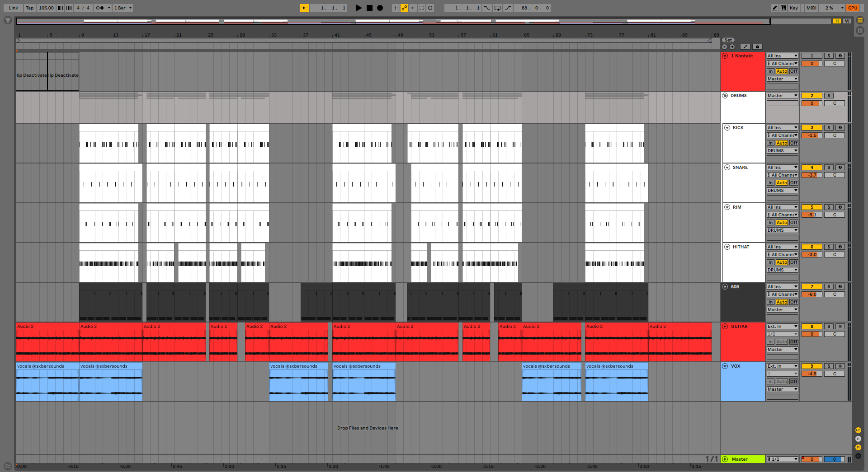Click the MIDI Arrangement Overdub plus icon
The image size is (868, 472).
(396, 8)
